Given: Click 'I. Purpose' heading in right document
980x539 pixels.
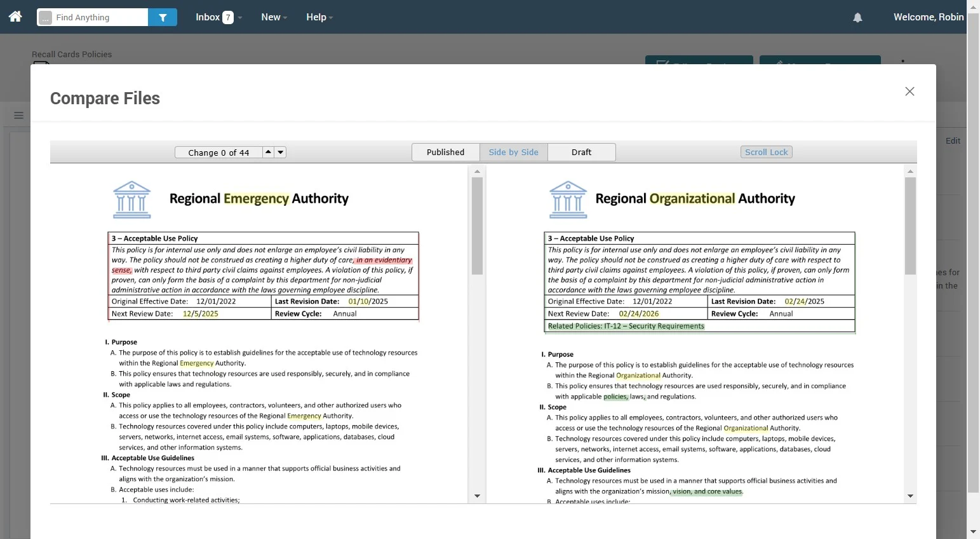Looking at the screenshot, I should [557, 354].
